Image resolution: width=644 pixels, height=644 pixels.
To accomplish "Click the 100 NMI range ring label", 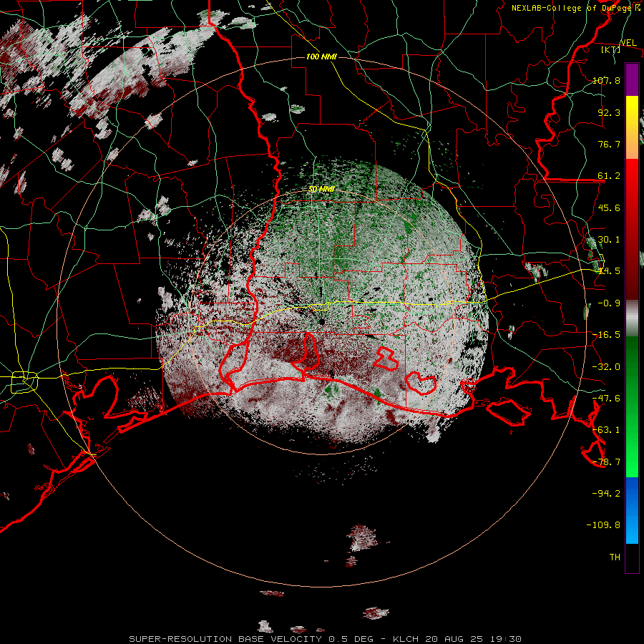I will pos(321,57).
